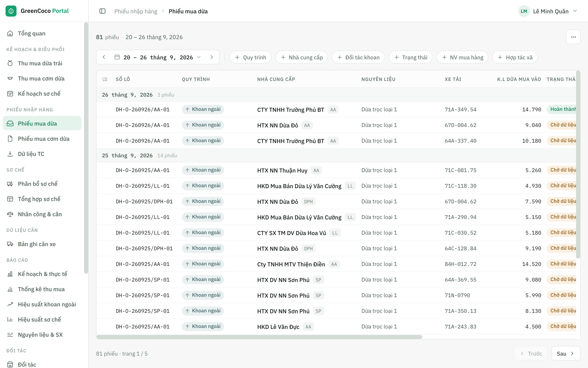This screenshot has height=368, width=588.
Task: Click the Phân bổ sơ chế icon
Action: (x=10, y=184)
